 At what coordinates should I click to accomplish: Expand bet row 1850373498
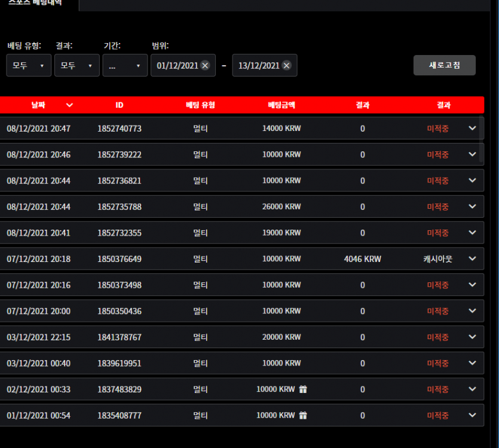pyautogui.click(x=472, y=285)
